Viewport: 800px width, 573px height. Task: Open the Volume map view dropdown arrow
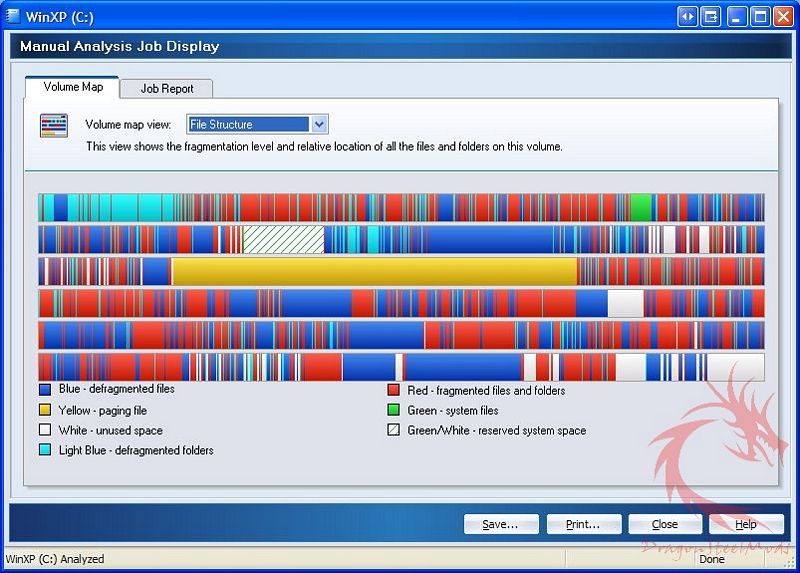click(319, 125)
